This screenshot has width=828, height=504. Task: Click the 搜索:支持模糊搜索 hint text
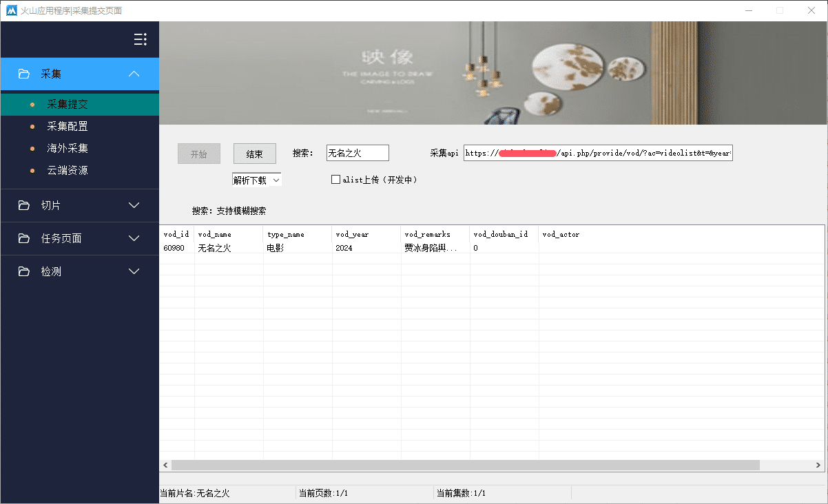click(229, 211)
